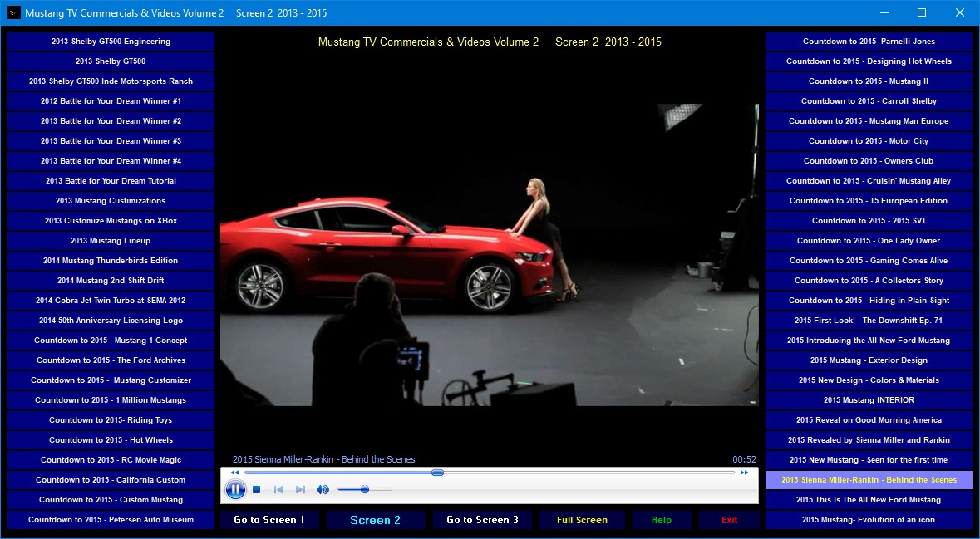Play 2015 Mustang- Evolution of an icon

point(869,520)
